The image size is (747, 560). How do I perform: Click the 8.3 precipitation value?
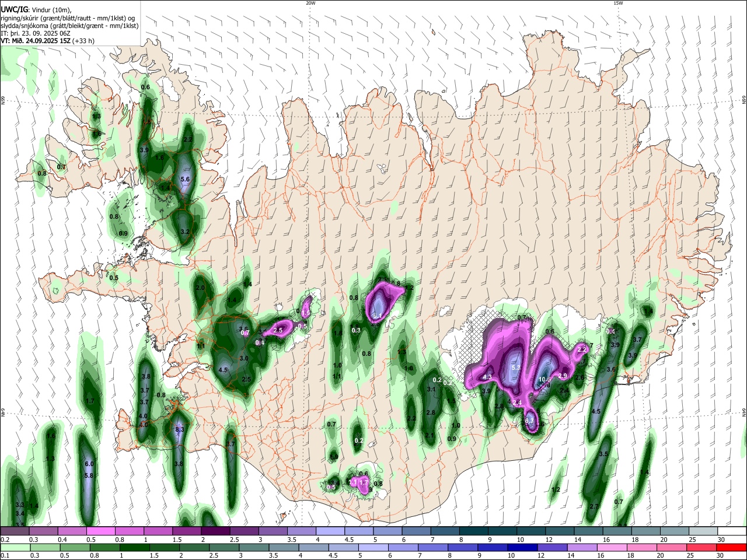pos(180,430)
